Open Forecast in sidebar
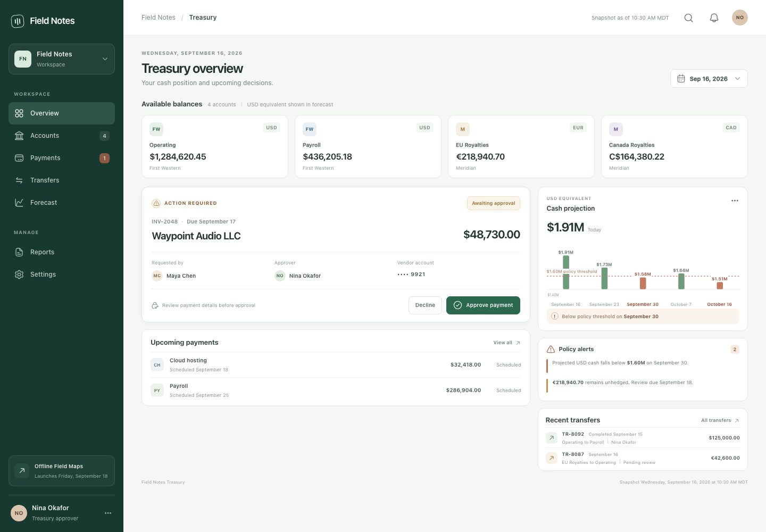The image size is (766, 532). tap(62, 203)
